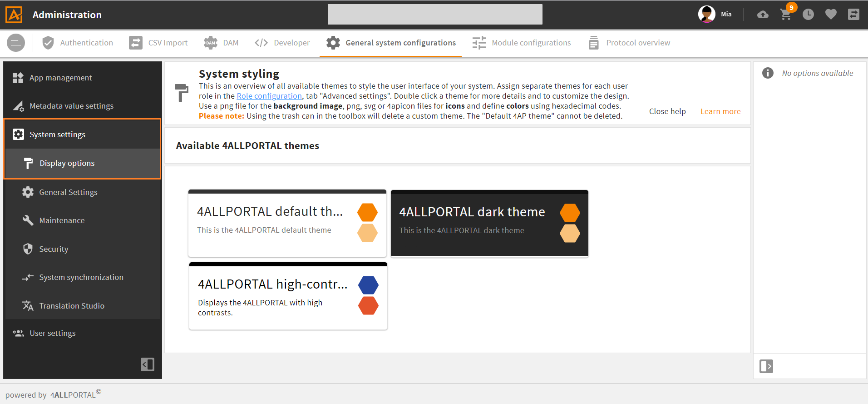
Task: Open the Module configurations tab
Action: (x=522, y=43)
